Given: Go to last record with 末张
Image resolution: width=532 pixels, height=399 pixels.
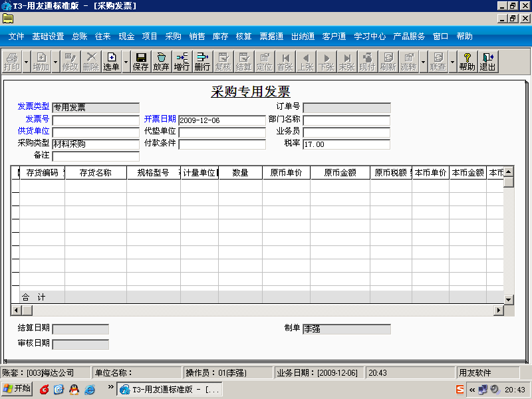Looking at the screenshot, I should pyautogui.click(x=346, y=61).
